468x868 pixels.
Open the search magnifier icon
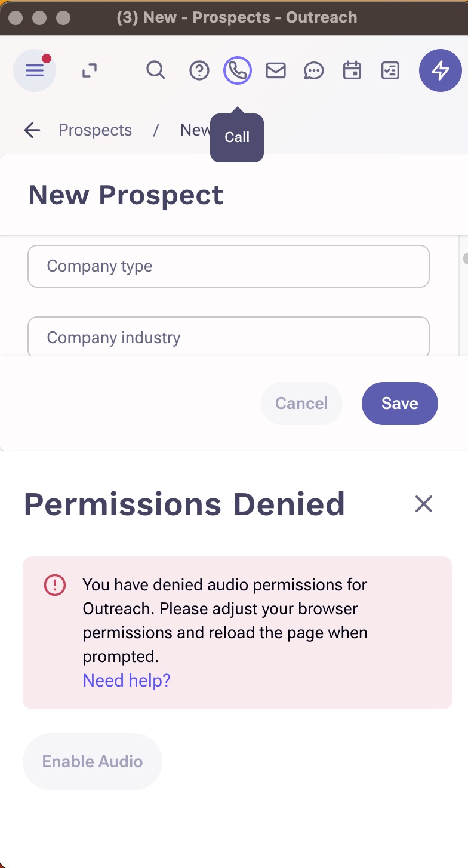click(x=156, y=70)
